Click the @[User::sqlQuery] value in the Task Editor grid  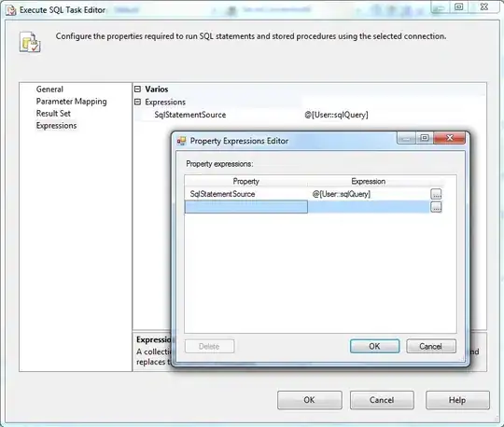coord(336,115)
